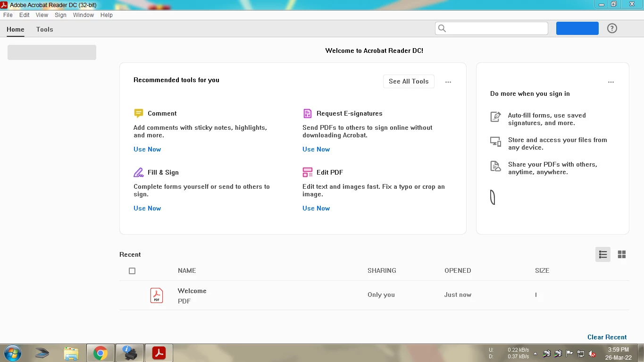Open the Help question mark icon
Viewport: 644px width, 362px height.
pos(612,28)
